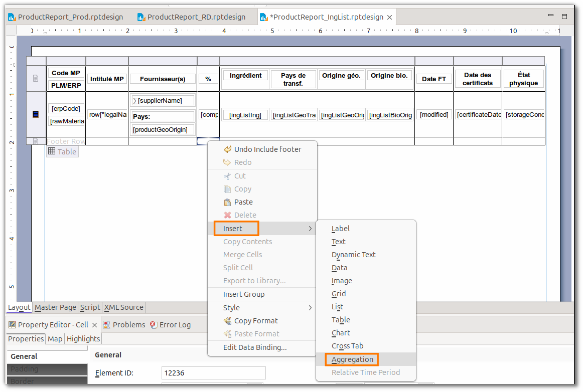Image resolution: width=583 pixels, height=392 pixels.
Task: Insert a Text element from the submenu
Action: [x=366, y=242]
